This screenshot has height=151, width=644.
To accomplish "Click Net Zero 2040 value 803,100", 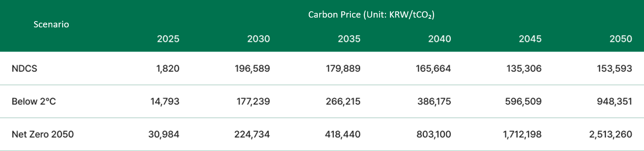I will coord(434,134).
